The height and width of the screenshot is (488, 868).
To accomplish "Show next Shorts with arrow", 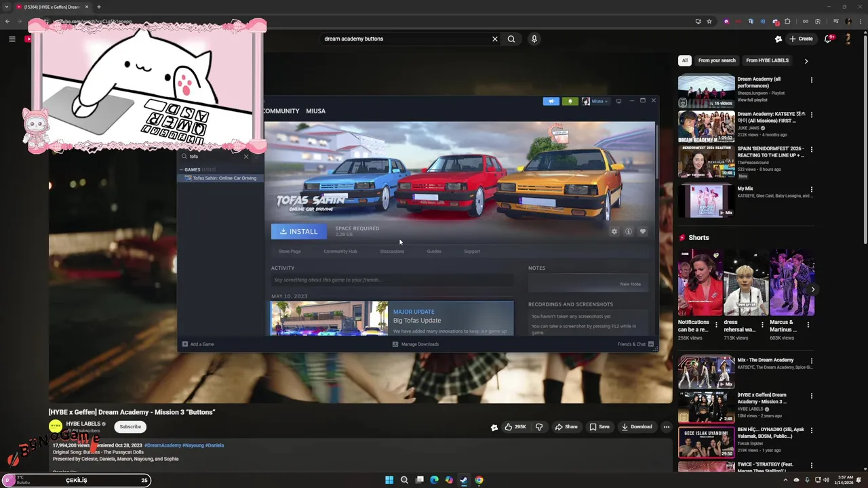I will tap(812, 289).
